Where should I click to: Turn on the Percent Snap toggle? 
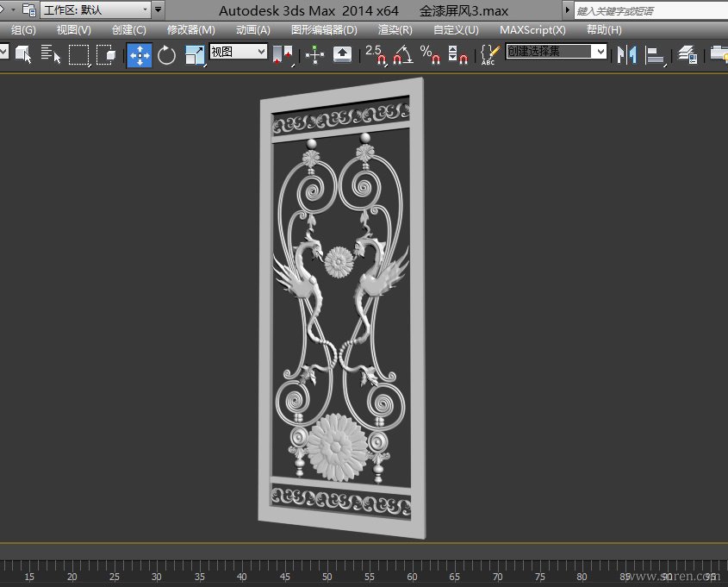tap(430, 54)
